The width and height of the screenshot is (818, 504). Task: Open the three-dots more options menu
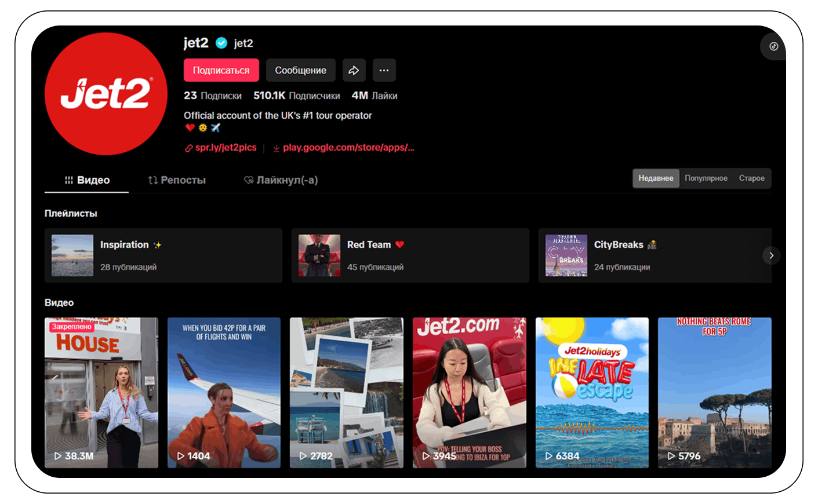(384, 71)
